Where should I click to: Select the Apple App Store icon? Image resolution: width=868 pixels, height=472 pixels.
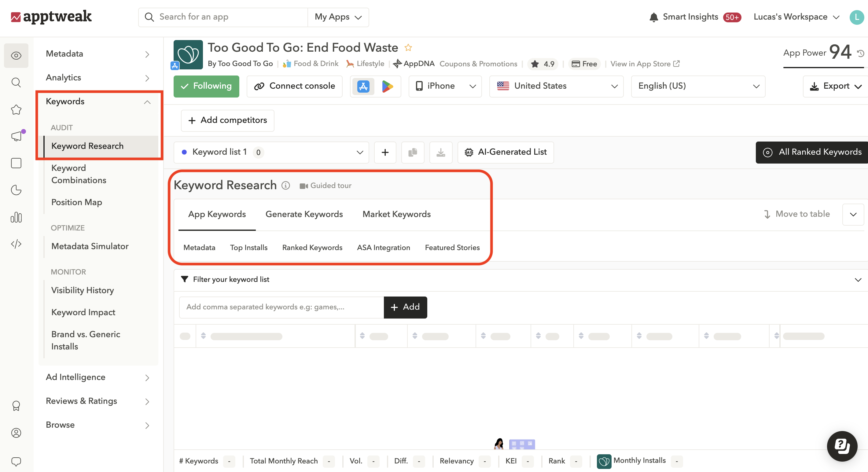pos(363,86)
